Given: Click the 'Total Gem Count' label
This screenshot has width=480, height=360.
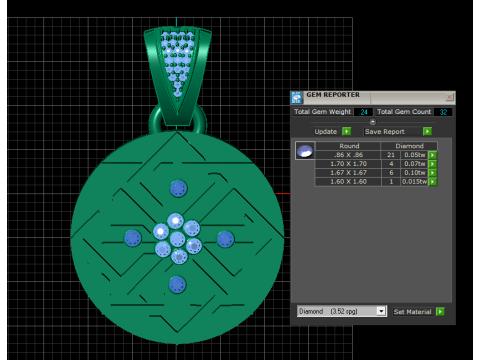Looking at the screenshot, I should tap(404, 112).
